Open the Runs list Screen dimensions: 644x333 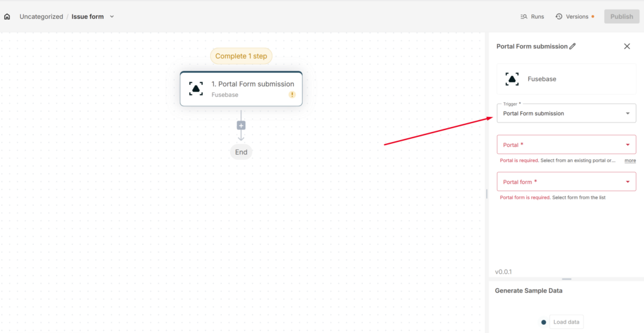[x=532, y=17]
